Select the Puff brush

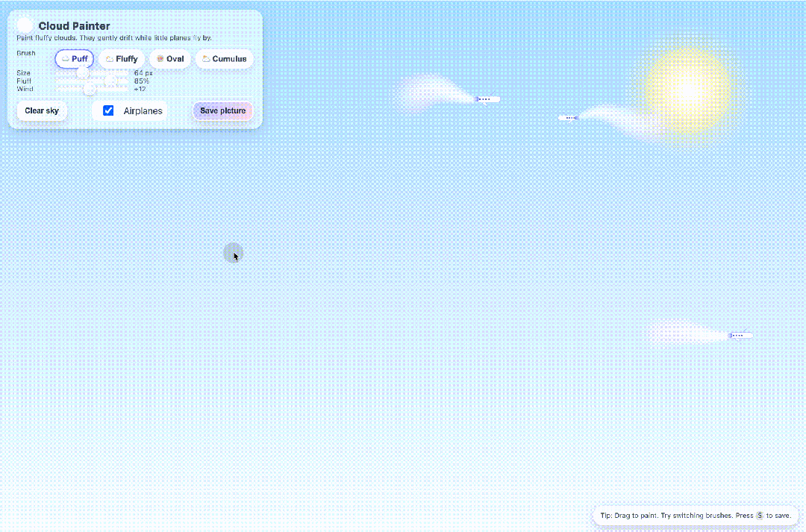(x=75, y=59)
